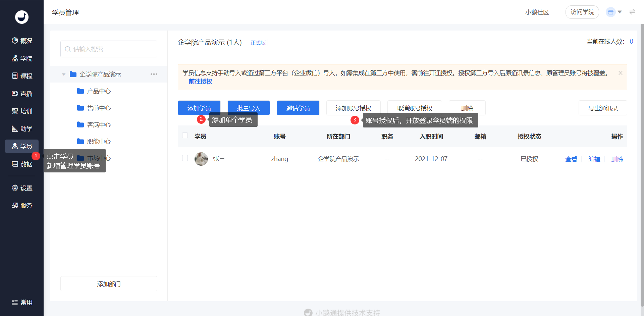Click 张三's avatar picture
644x316 pixels.
click(x=201, y=159)
